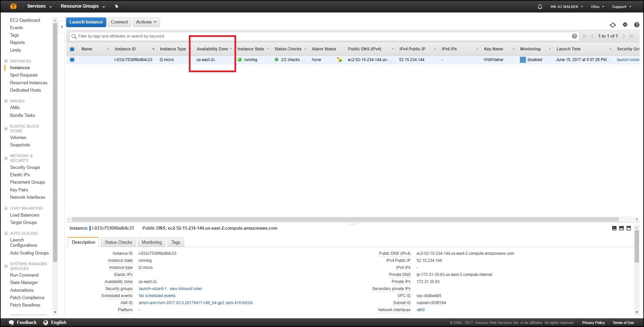Open the eth0 network interface link
The width and height of the screenshot is (644, 327).
point(421,310)
